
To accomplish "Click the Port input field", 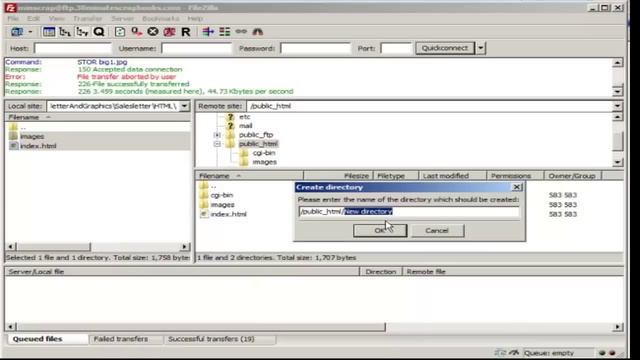I will (396, 48).
